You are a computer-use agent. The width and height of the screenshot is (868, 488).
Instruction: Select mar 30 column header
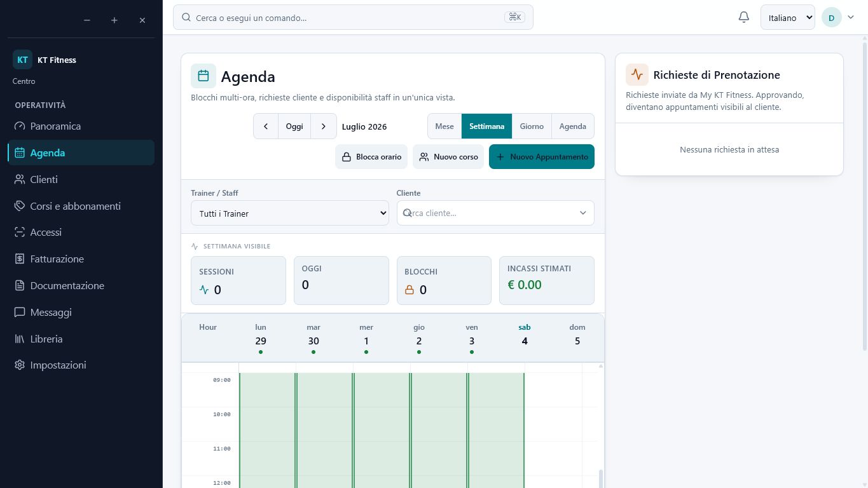[x=313, y=338]
